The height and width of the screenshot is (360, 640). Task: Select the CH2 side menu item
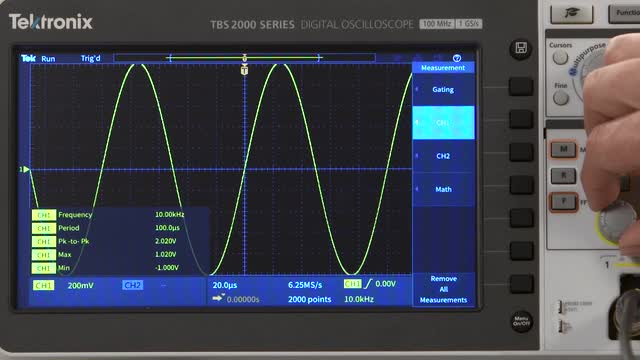click(x=443, y=156)
